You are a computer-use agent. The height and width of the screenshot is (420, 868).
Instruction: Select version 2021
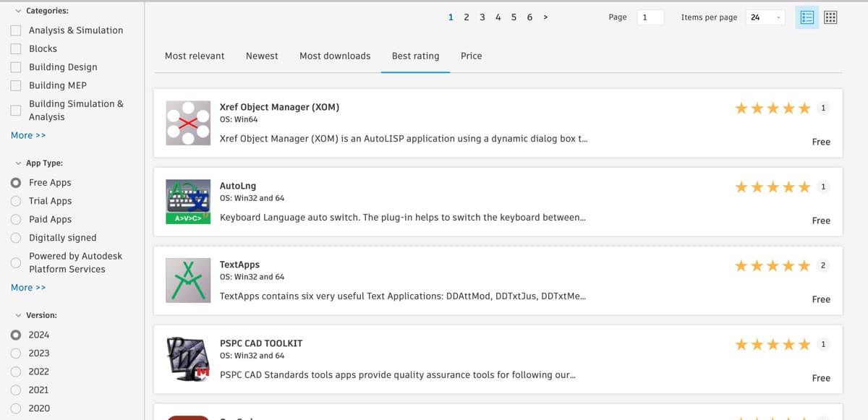[x=16, y=390]
